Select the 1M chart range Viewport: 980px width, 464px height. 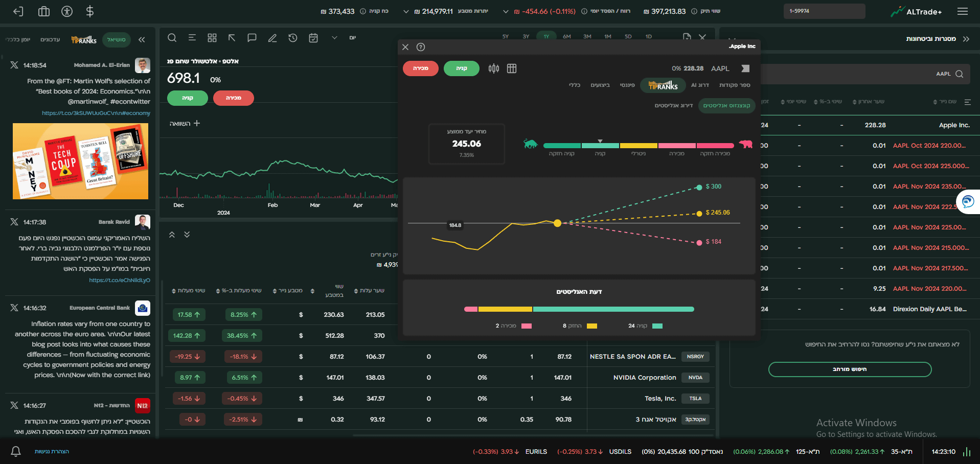608,36
